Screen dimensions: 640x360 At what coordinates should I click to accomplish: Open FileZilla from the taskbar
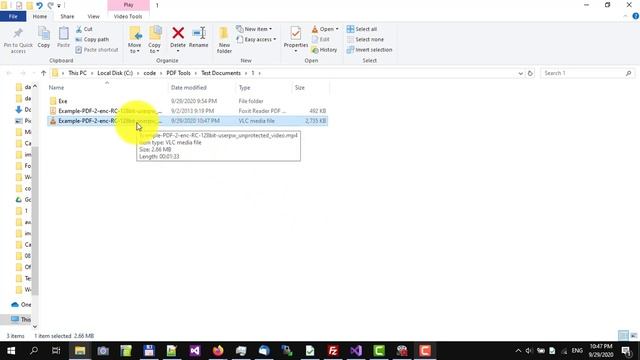pyautogui.click(x=333, y=351)
